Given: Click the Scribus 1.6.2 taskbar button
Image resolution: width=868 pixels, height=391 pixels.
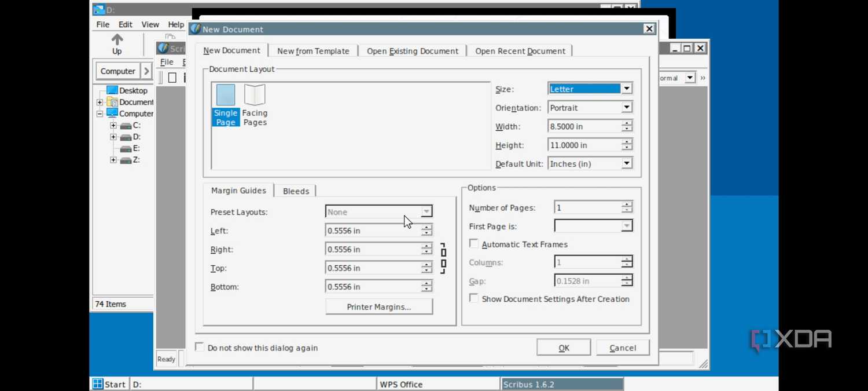Looking at the screenshot, I should [x=562, y=384].
